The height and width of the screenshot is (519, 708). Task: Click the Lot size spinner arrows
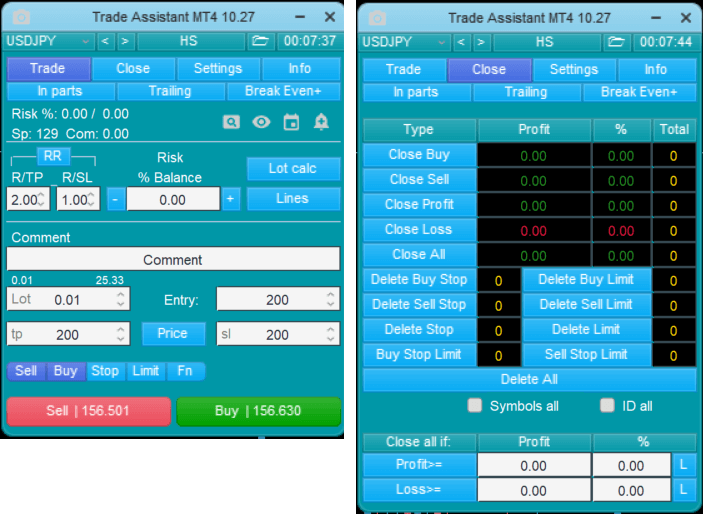[121, 300]
